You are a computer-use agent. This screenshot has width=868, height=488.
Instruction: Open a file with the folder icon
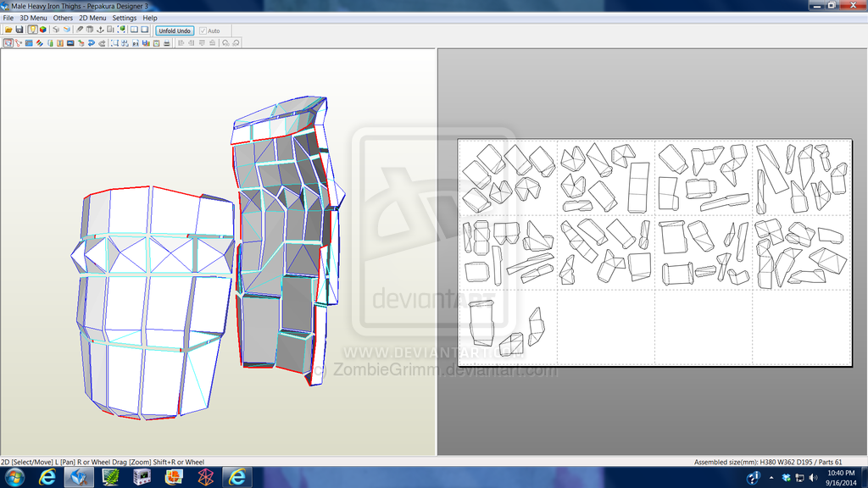(x=8, y=30)
